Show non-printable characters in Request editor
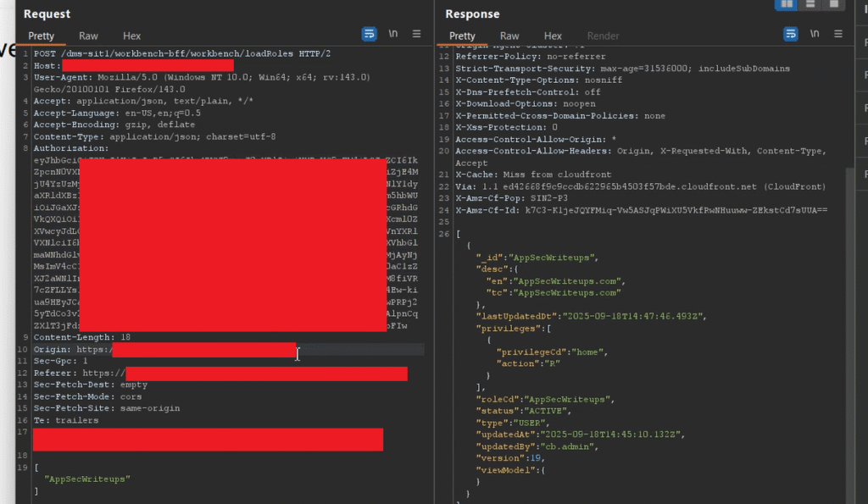The image size is (868, 504). (x=393, y=34)
